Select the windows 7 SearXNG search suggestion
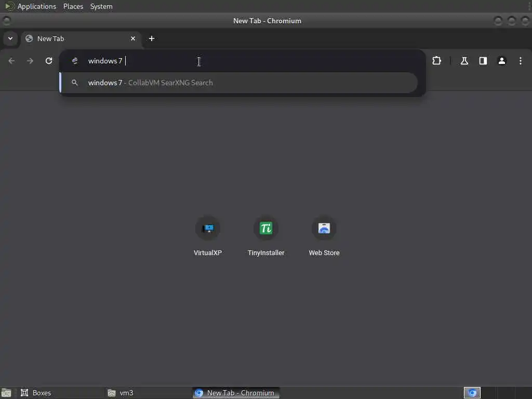Image resolution: width=532 pixels, height=399 pixels. click(x=238, y=83)
